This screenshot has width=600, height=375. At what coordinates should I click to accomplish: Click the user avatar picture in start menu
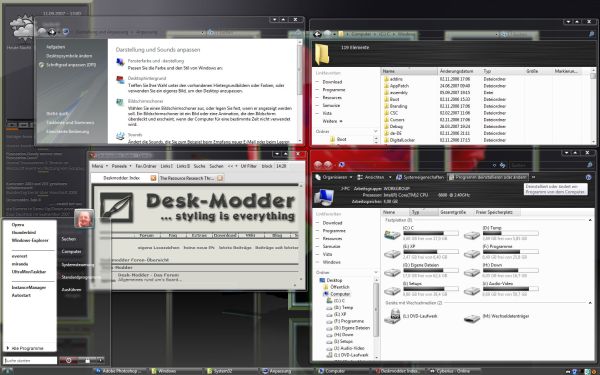coord(84,218)
